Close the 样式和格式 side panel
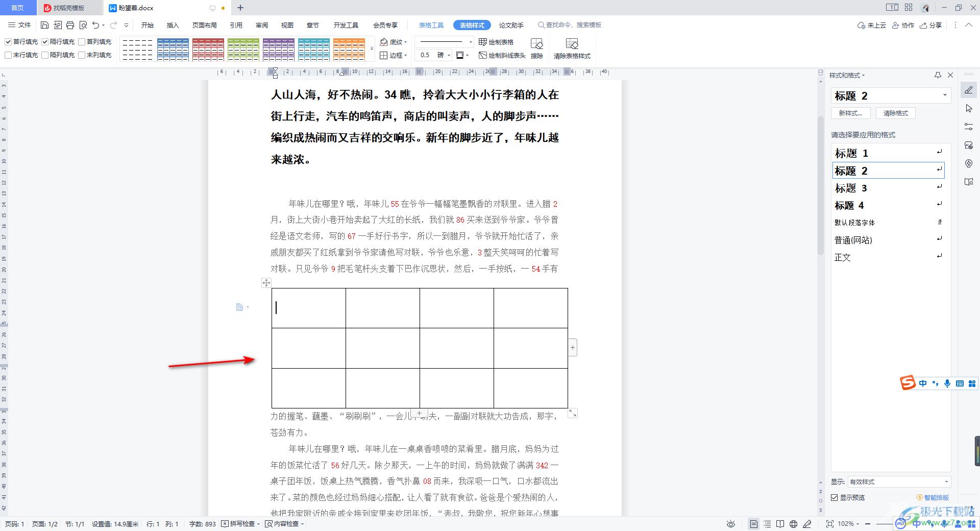980x531 pixels. pos(950,75)
